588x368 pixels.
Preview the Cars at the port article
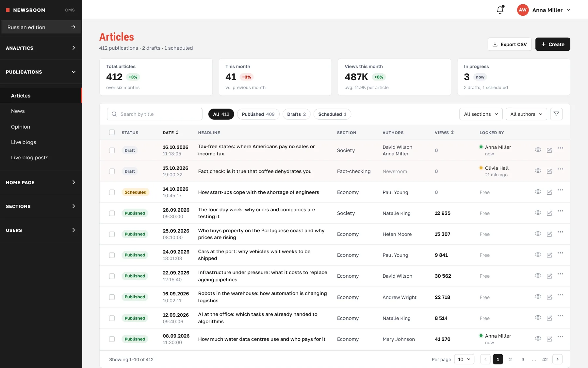(538, 254)
